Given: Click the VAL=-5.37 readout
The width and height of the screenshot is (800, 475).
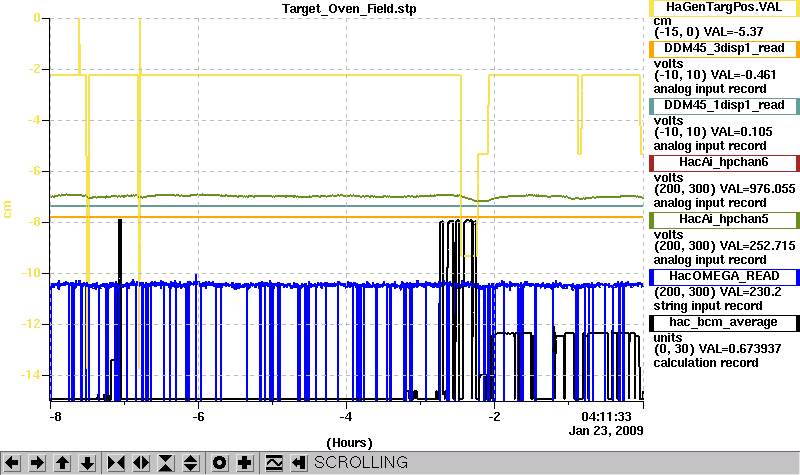Looking at the screenshot, I should click(733, 32).
